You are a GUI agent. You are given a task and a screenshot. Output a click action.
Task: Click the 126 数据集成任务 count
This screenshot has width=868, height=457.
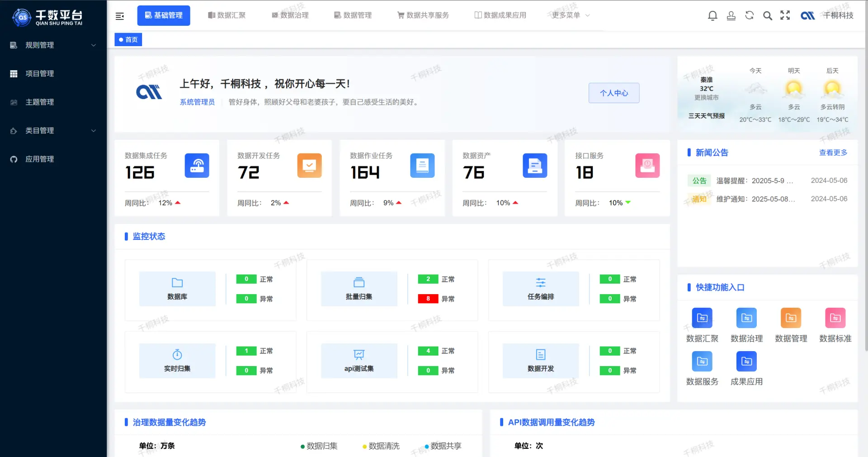pos(140,173)
